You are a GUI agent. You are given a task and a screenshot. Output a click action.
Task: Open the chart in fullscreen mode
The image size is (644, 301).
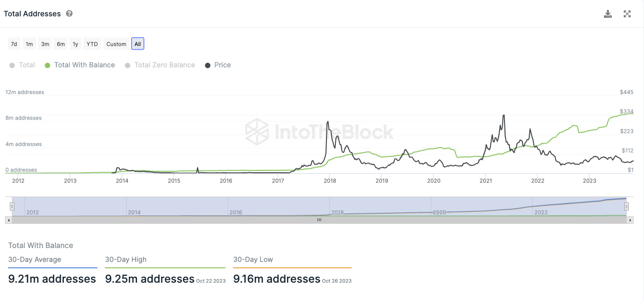coord(627,14)
